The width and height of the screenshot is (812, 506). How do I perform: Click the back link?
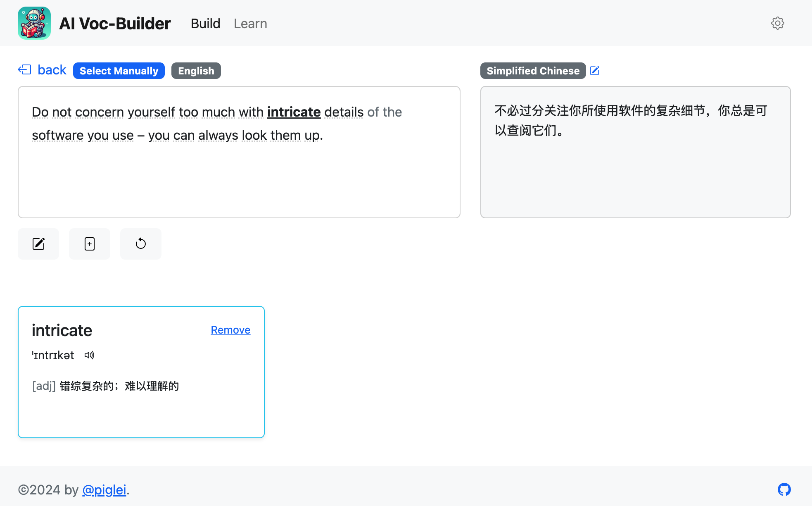click(x=52, y=69)
